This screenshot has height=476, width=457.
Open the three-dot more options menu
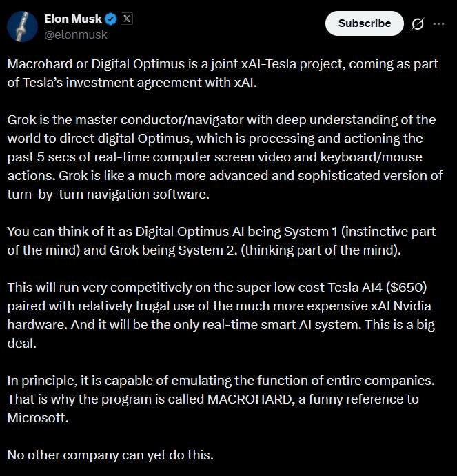click(x=438, y=24)
